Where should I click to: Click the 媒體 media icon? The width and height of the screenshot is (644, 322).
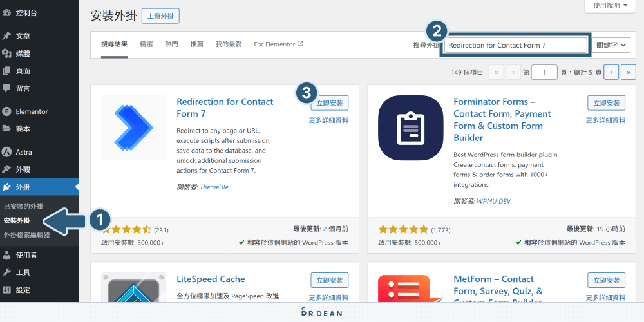pyautogui.click(x=6, y=53)
